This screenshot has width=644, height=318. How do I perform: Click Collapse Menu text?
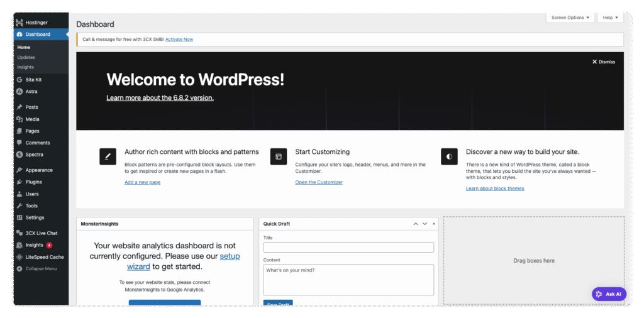click(x=41, y=269)
